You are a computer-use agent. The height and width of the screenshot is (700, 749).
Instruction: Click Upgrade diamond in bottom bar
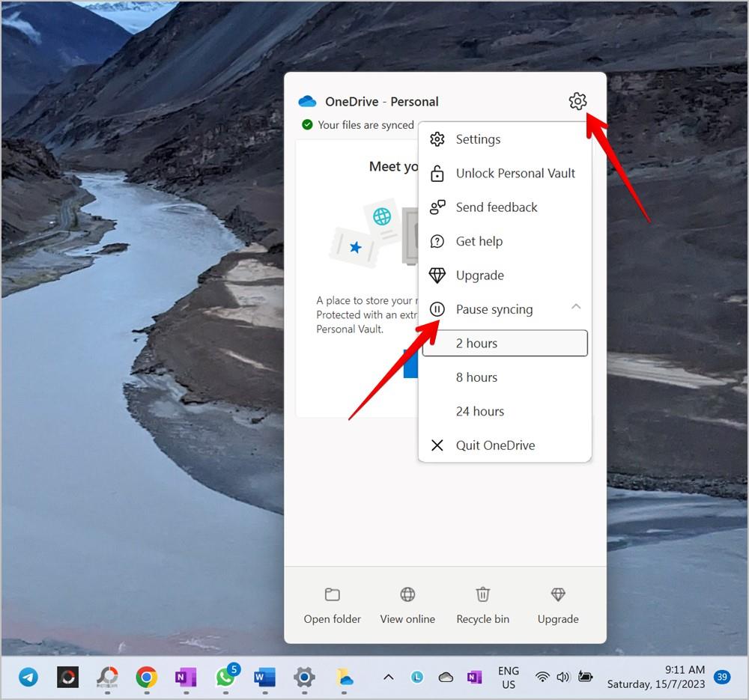point(558,606)
